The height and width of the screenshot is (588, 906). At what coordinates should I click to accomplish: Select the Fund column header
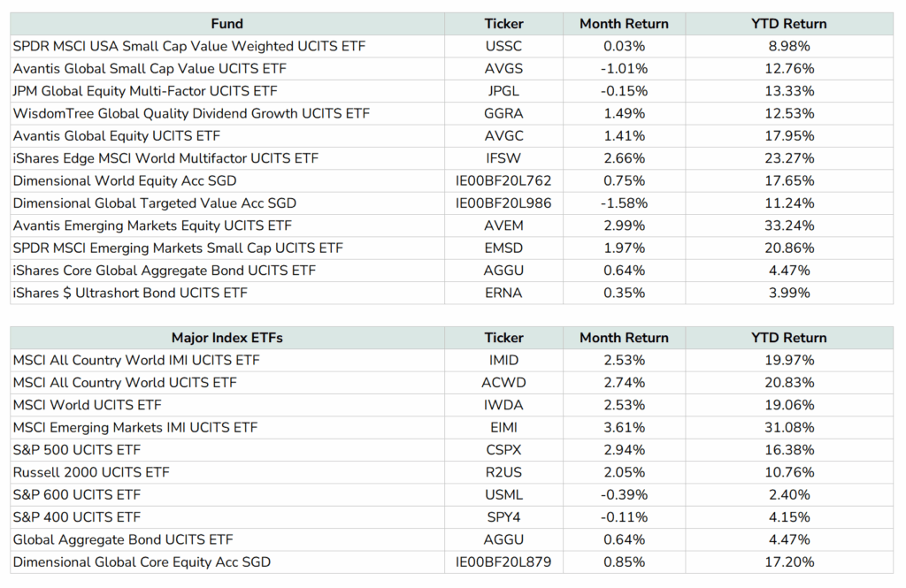pos(225,24)
